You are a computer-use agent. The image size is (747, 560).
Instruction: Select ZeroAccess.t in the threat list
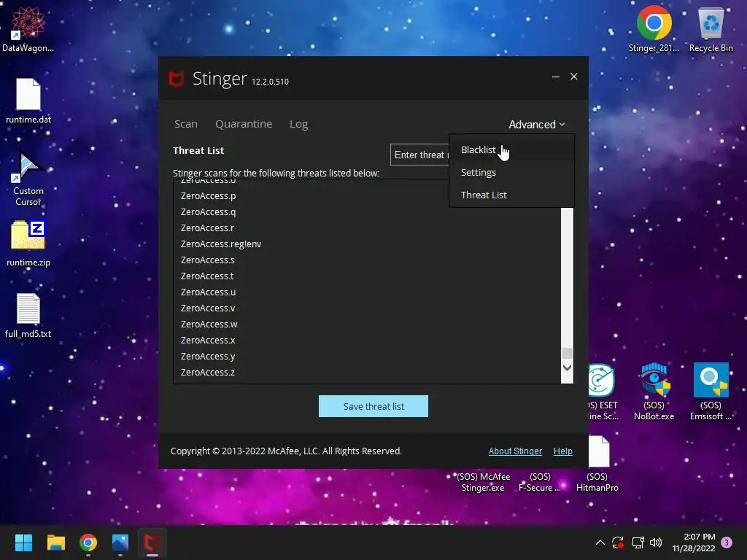[x=207, y=276]
